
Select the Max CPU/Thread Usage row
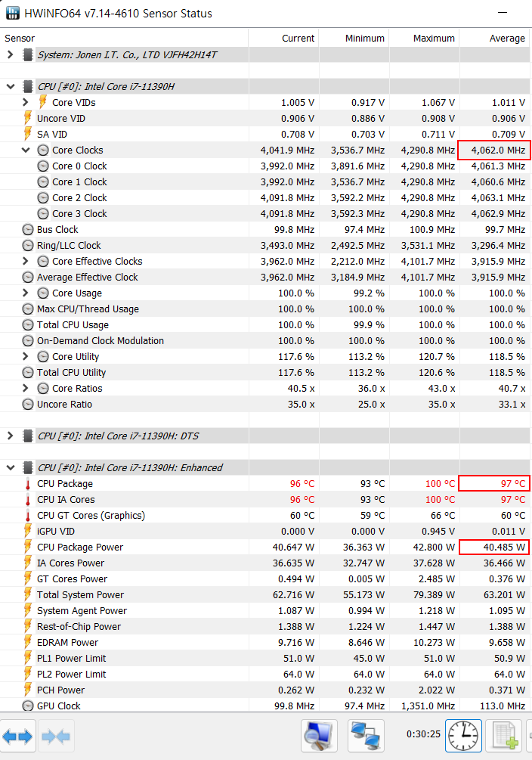tap(265, 309)
